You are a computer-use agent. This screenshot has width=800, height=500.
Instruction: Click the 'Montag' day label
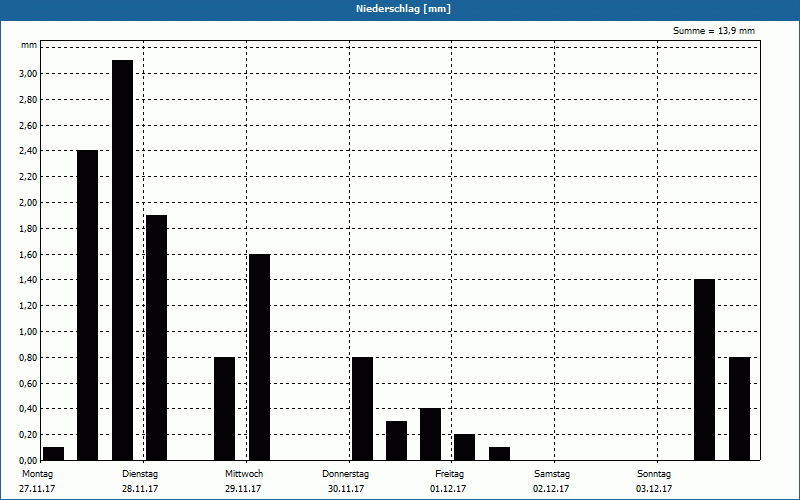pyautogui.click(x=37, y=474)
